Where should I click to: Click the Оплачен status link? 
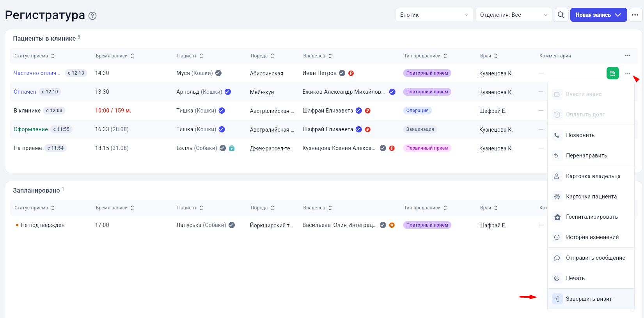25,92
